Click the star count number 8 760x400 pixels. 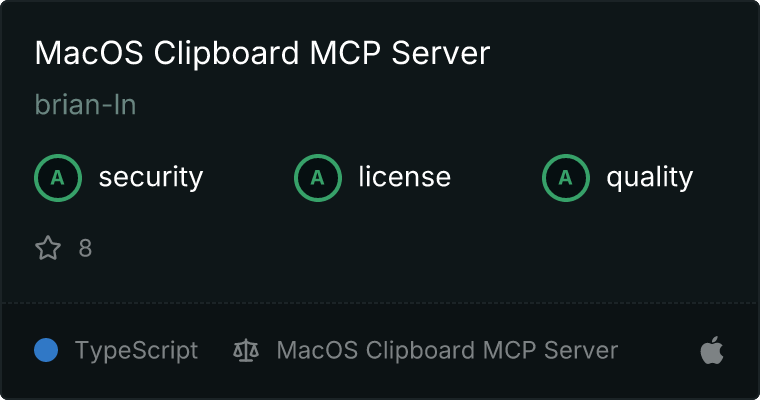point(85,248)
